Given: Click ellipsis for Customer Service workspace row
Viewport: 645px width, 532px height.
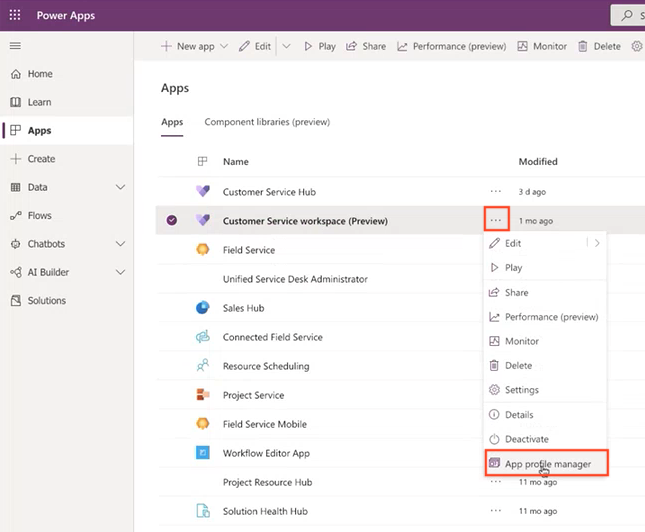Looking at the screenshot, I should (497, 218).
